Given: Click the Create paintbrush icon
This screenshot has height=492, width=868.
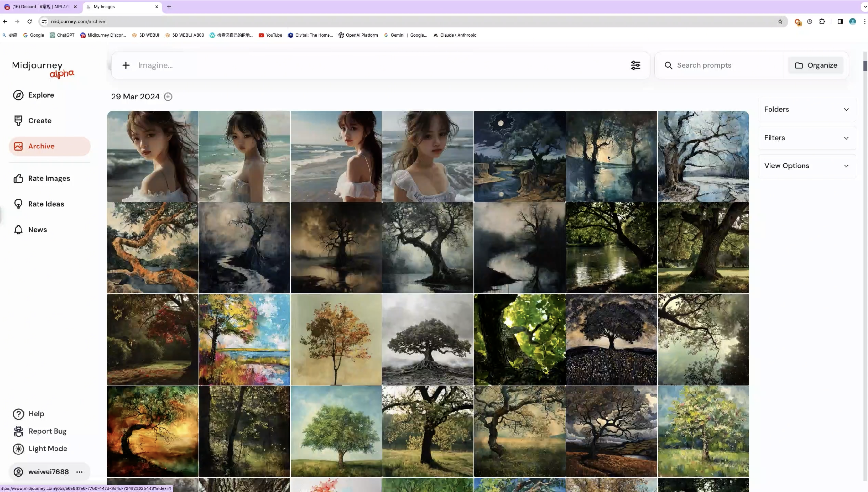Looking at the screenshot, I should pos(18,121).
